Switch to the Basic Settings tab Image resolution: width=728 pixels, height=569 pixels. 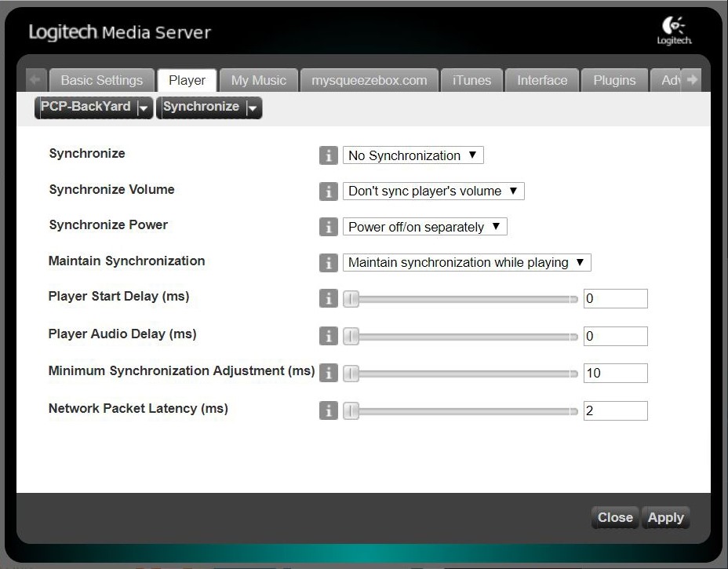102,80
